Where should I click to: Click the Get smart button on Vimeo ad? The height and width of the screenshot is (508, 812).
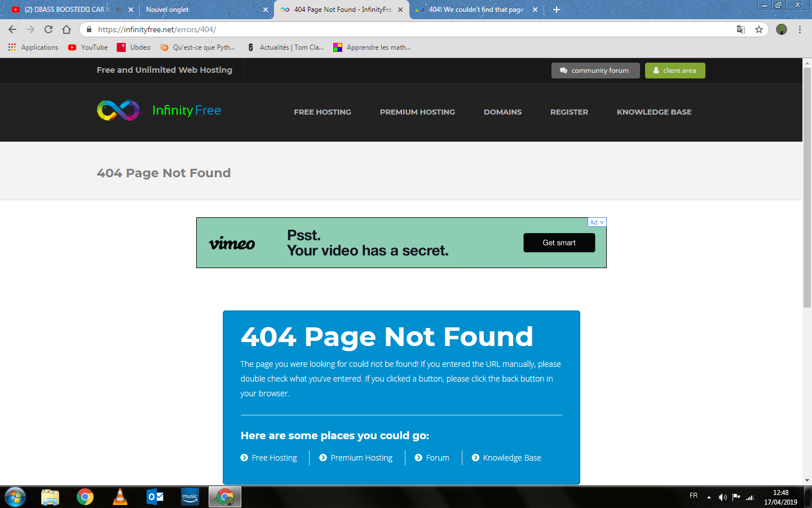point(559,243)
